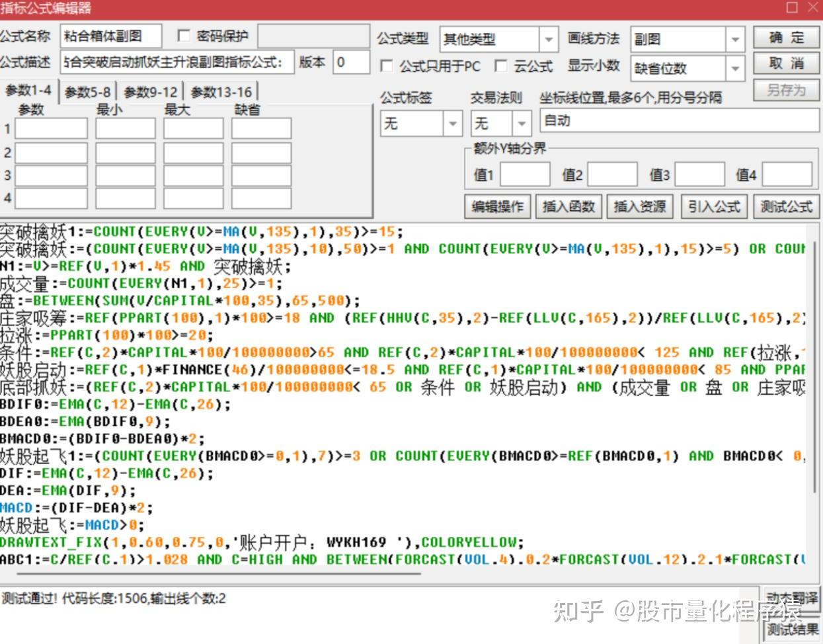
Task: Close the 指标公式编辑器 window
Action: pos(813,8)
